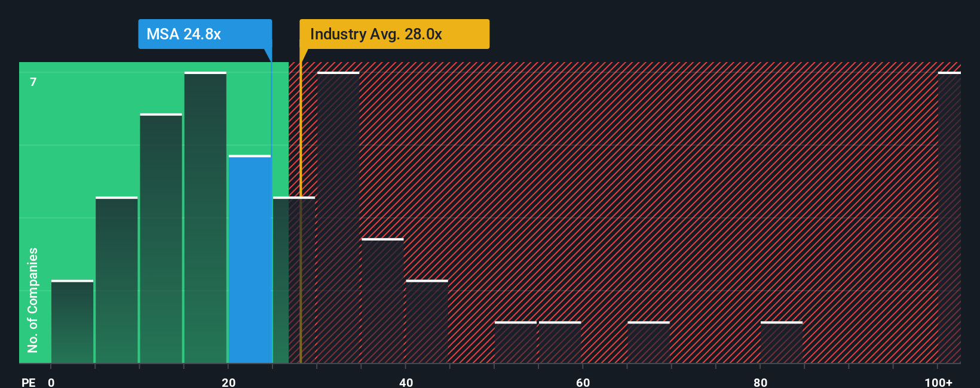This screenshot has height=388, width=980.
Task: Click the x-axis tick label 100+
Action: pyautogui.click(x=939, y=382)
